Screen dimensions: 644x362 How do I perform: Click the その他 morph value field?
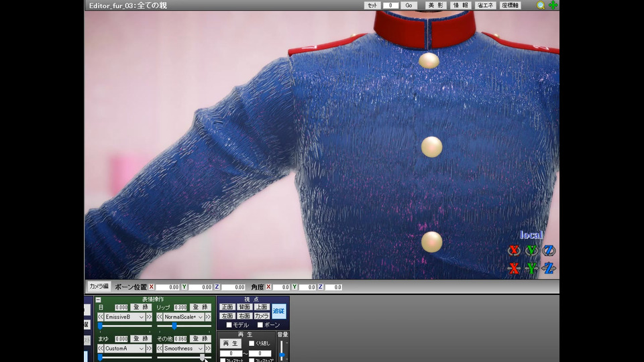(x=180, y=339)
